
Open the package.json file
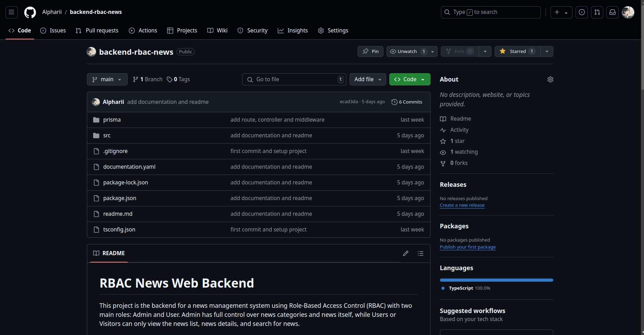pyautogui.click(x=120, y=198)
